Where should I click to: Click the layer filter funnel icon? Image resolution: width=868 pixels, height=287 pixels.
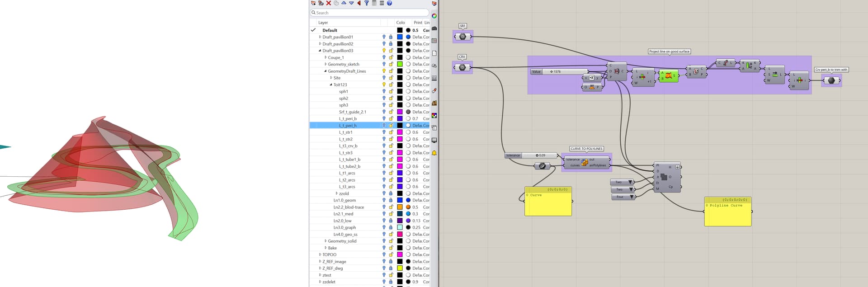click(367, 3)
